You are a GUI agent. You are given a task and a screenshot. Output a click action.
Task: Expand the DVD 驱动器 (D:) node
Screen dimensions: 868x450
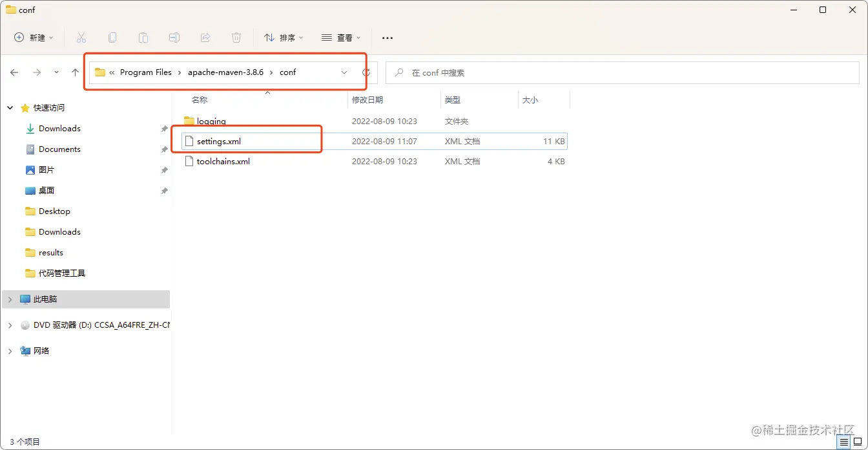click(x=10, y=325)
